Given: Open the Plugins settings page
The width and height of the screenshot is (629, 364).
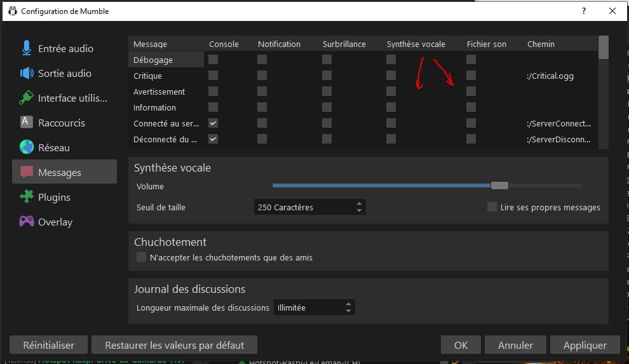Looking at the screenshot, I should [x=65, y=197].
